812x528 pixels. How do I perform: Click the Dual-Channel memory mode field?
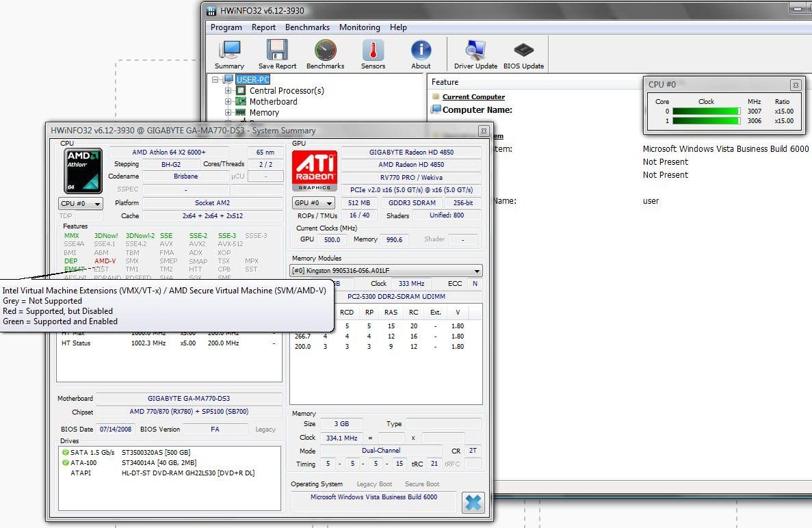pos(380,451)
